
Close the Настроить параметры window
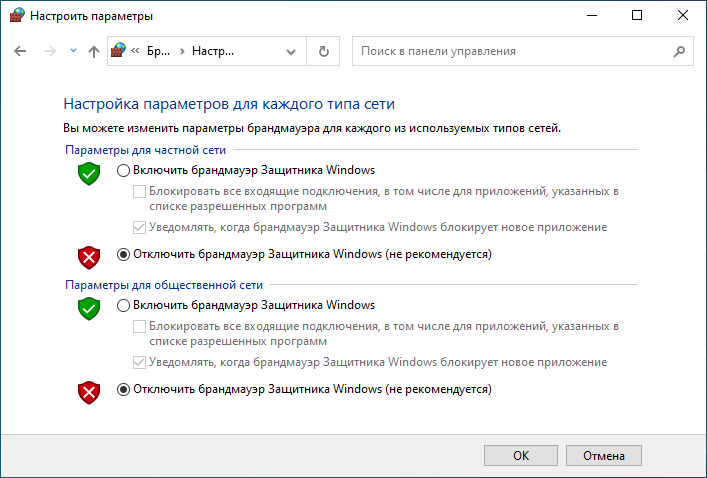click(x=683, y=15)
